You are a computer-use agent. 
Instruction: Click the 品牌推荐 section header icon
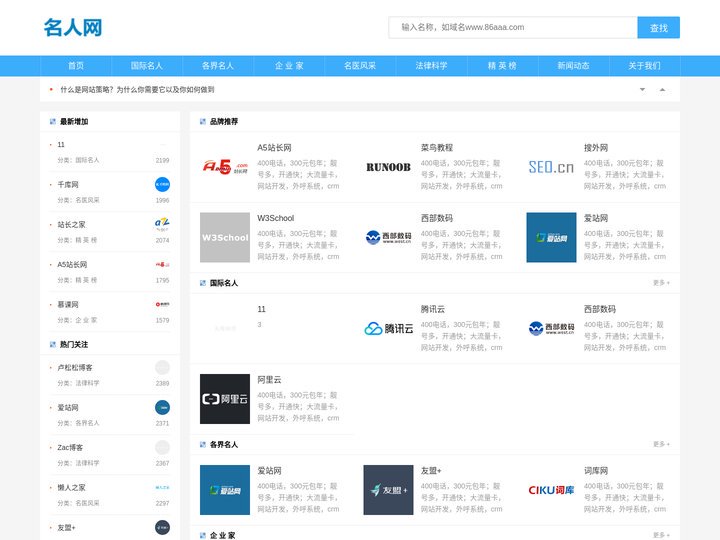(x=202, y=122)
